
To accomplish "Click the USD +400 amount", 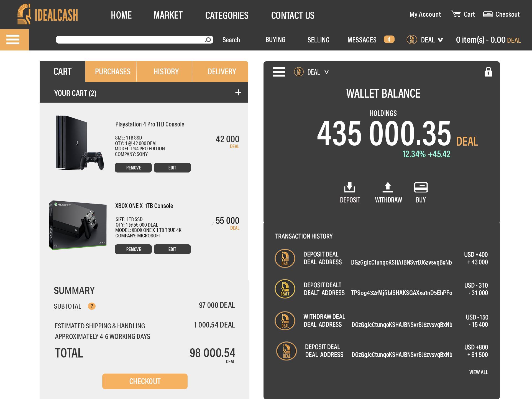I will 476,255.
